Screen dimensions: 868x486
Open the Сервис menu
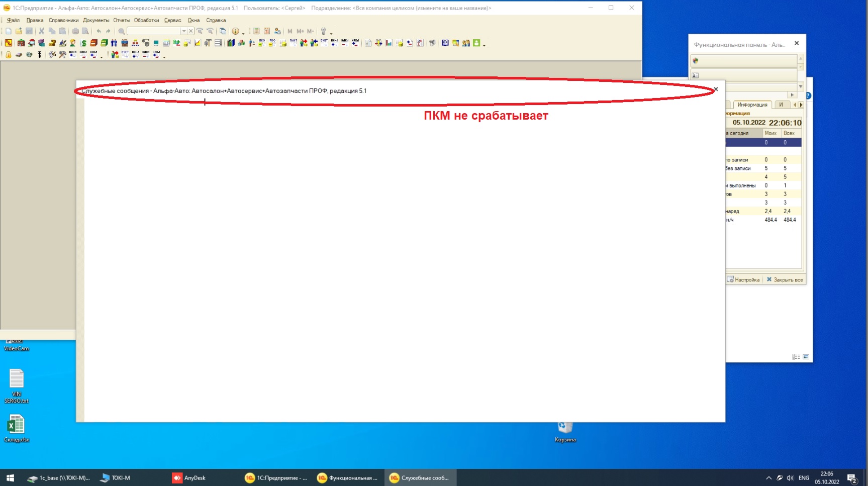tap(172, 21)
